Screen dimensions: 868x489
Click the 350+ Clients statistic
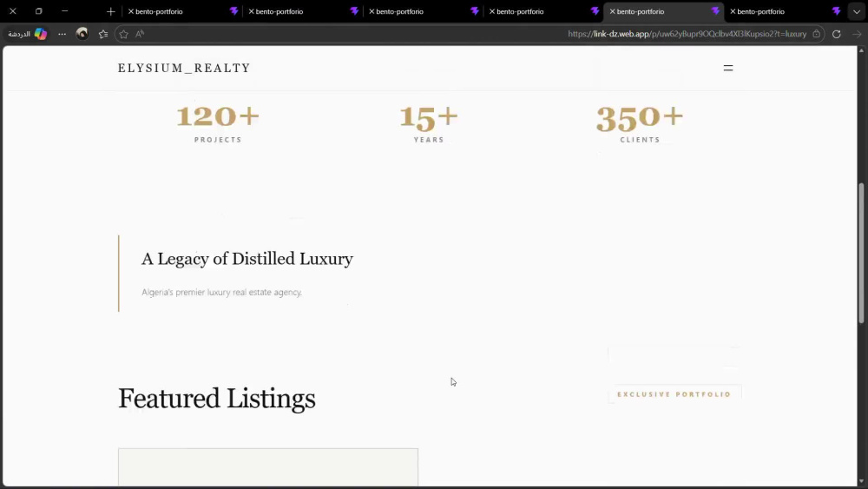(x=640, y=124)
